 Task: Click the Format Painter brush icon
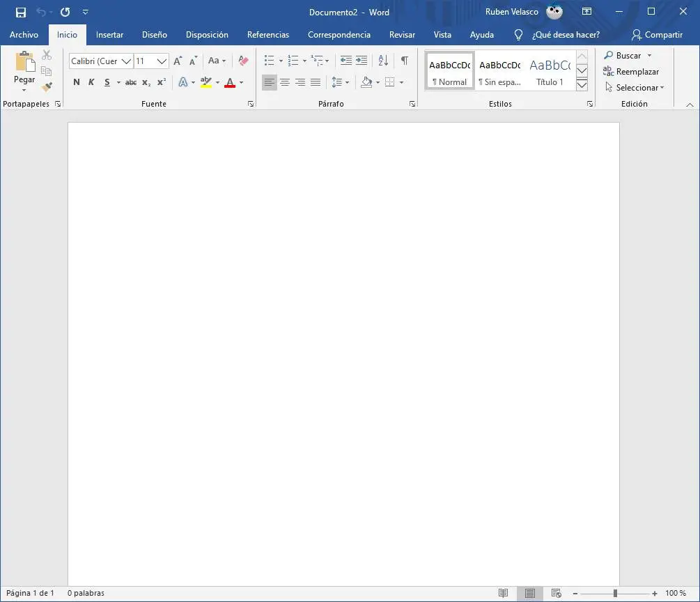(x=47, y=87)
